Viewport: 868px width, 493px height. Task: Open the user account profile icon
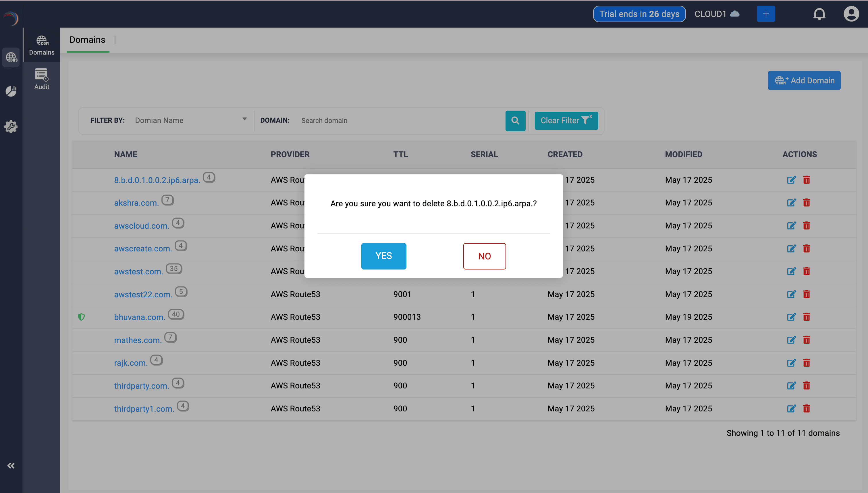(851, 14)
